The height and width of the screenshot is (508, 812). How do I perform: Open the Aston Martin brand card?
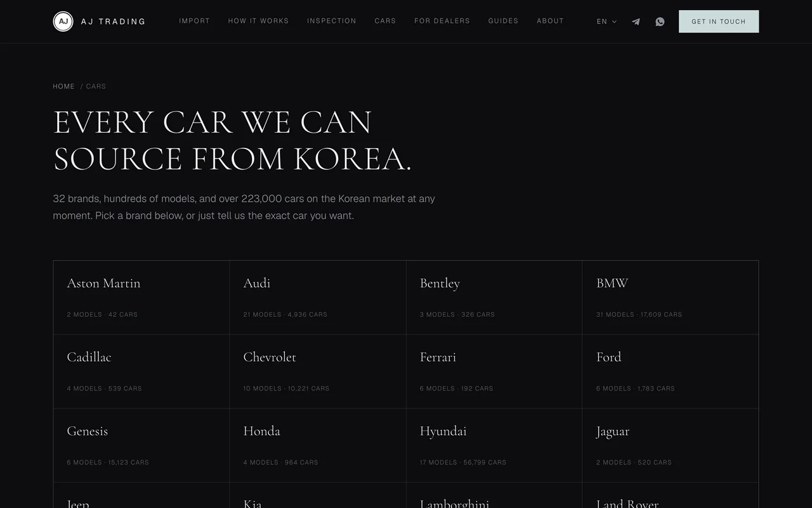pos(141,298)
